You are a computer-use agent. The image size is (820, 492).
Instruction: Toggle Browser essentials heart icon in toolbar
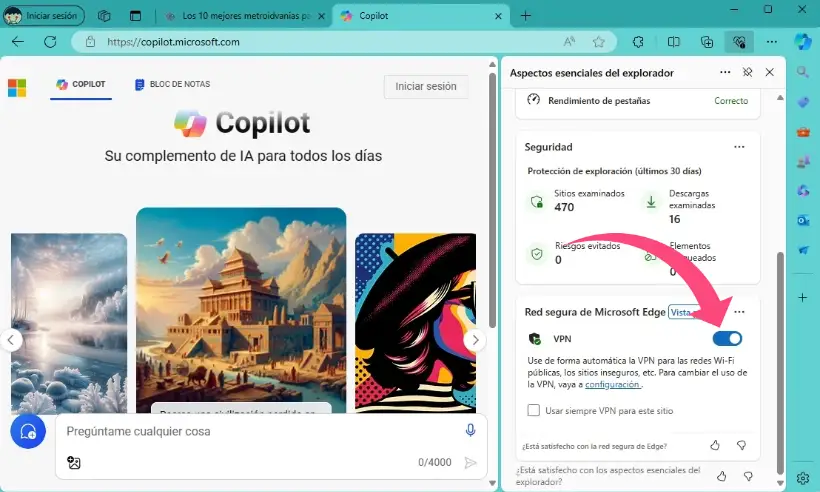[739, 42]
